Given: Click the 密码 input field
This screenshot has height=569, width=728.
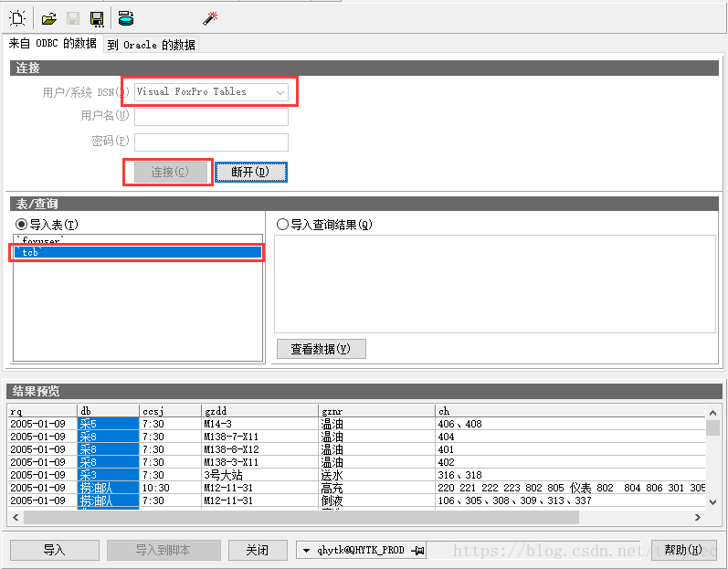Looking at the screenshot, I should [211, 142].
